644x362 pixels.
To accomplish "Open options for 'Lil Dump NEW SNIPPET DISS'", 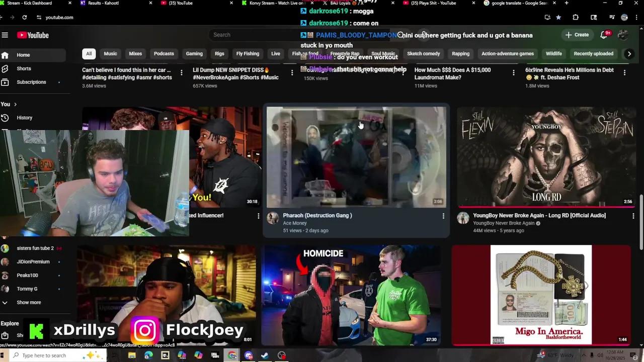I will pyautogui.click(x=292, y=73).
